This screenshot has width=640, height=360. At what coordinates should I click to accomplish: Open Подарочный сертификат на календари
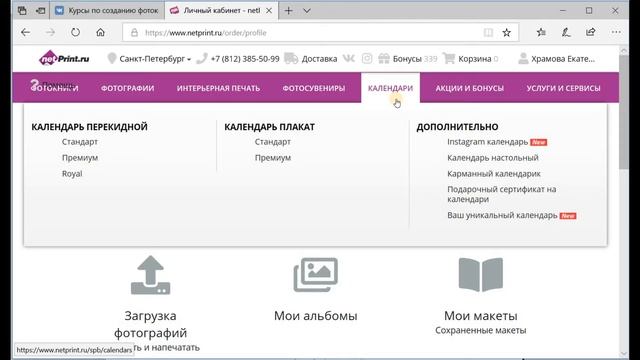(502, 194)
